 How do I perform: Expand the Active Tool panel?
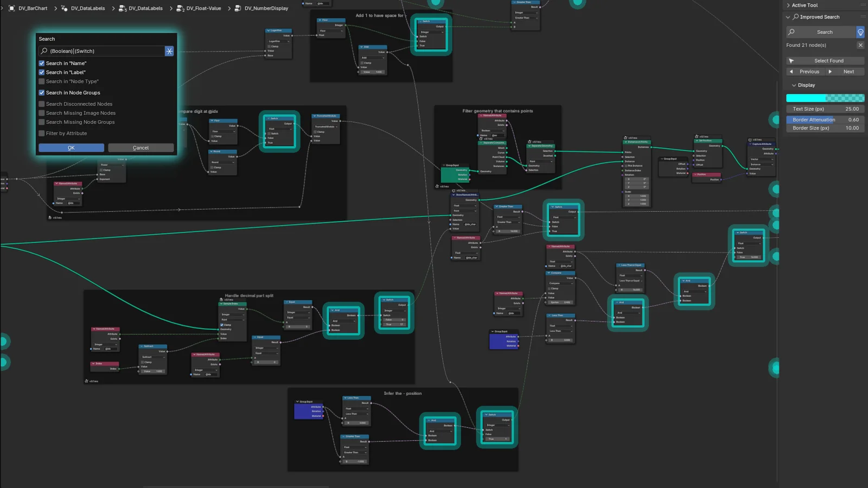[788, 5]
